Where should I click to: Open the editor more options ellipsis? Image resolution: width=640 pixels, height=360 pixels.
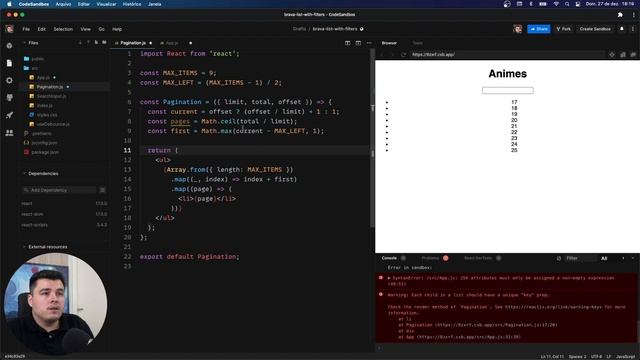(369, 43)
